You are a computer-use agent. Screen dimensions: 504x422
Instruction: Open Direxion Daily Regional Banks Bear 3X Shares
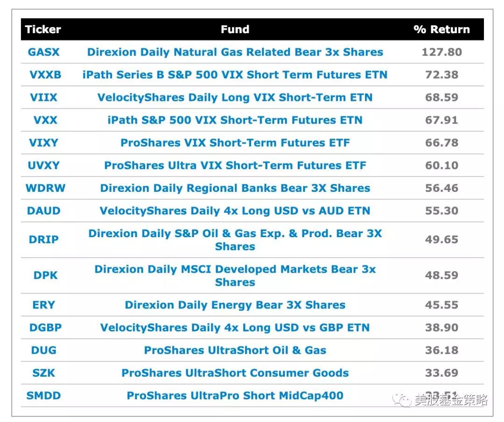(x=235, y=188)
